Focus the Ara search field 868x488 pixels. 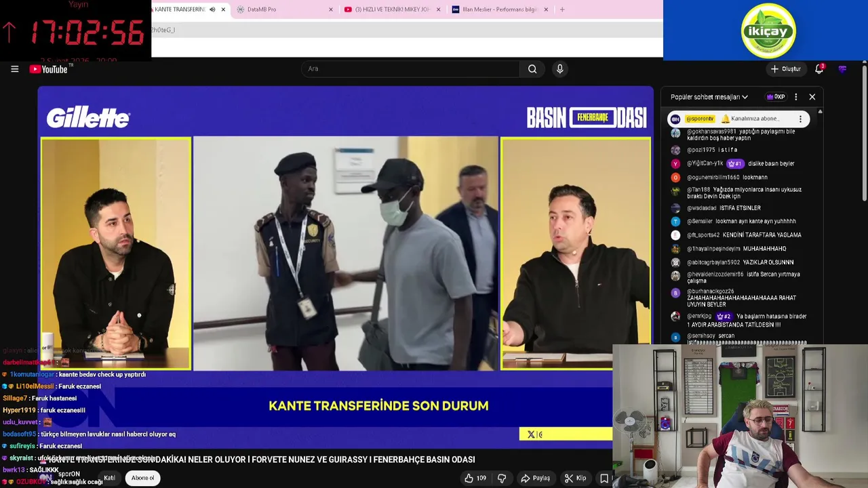tap(410, 68)
